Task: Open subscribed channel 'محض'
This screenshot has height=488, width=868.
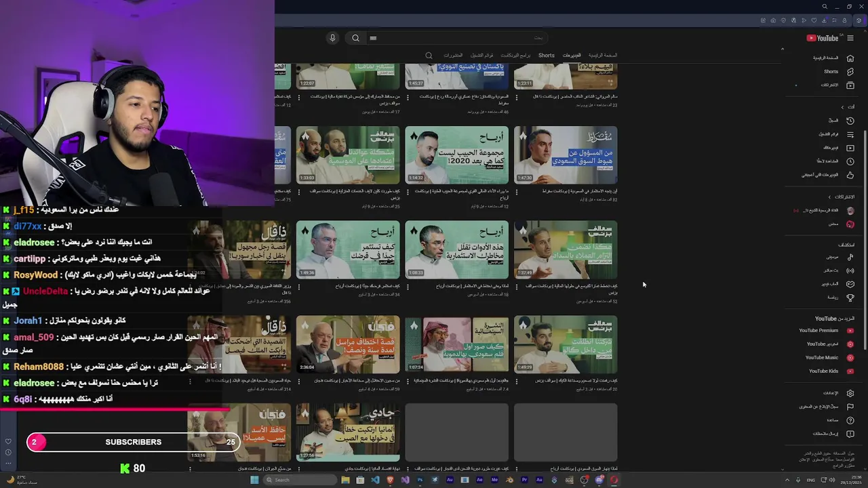Action: (840, 224)
